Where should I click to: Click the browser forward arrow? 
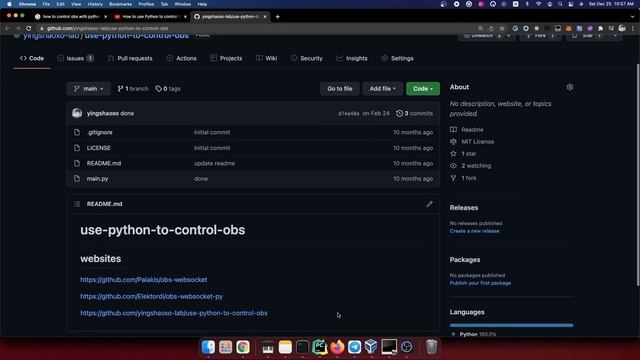(x=18, y=28)
